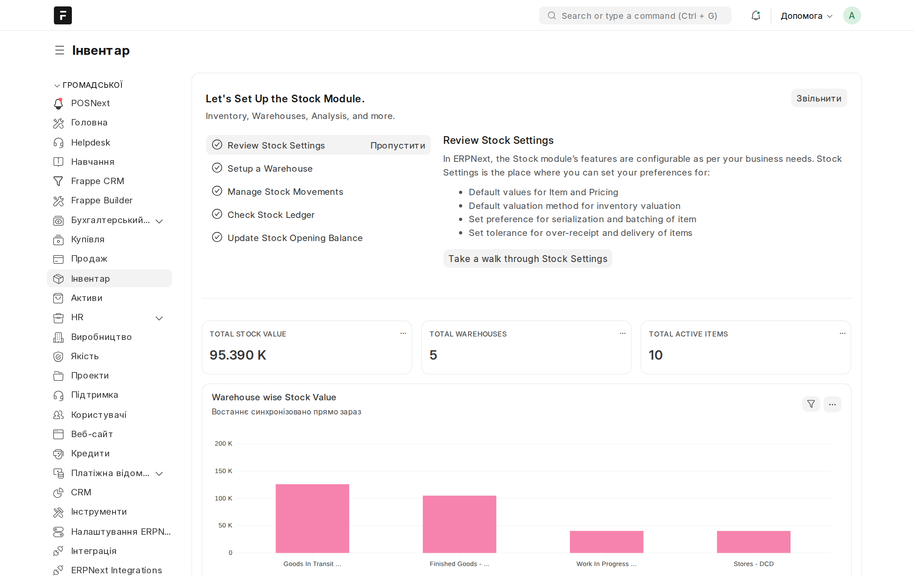Click the Stores - DCD chart bar
This screenshot has width=924, height=578.
(x=754, y=542)
